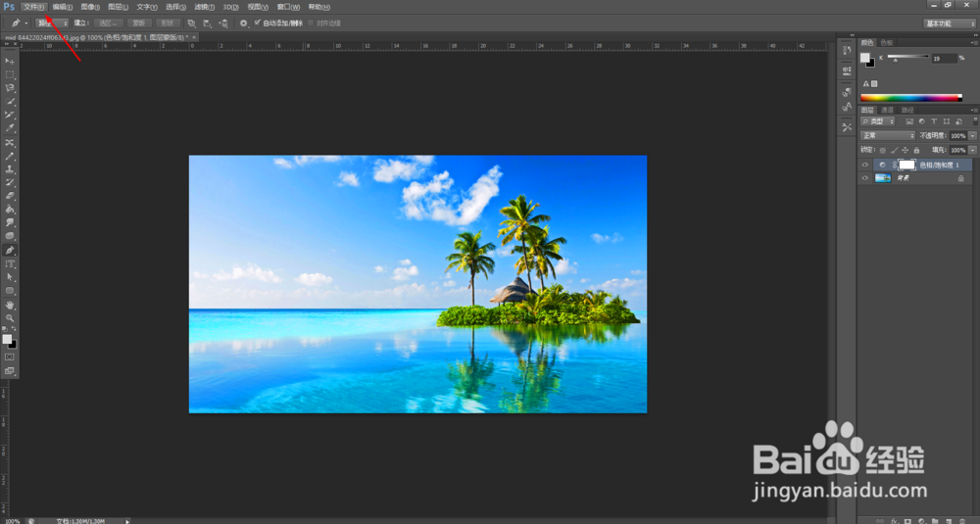Screen dimensions: 980x524
Task: Open opacity slider dropdown arrow
Action: [x=972, y=135]
